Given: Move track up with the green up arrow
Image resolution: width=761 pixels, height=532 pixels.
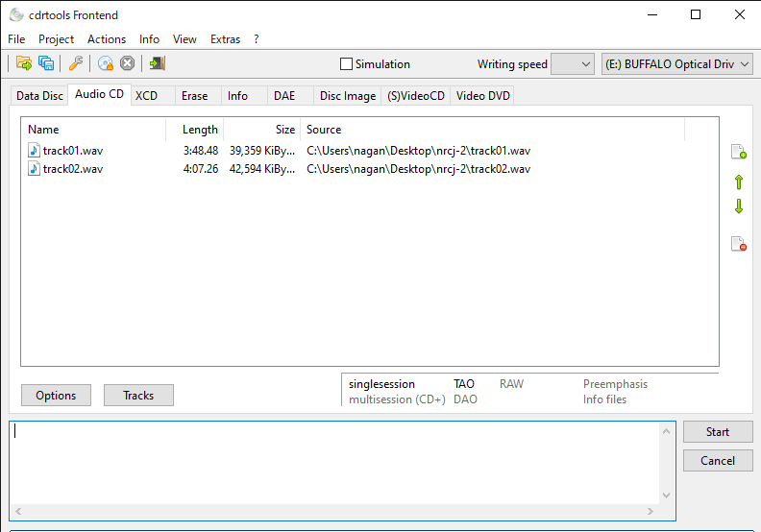Looking at the screenshot, I should pyautogui.click(x=738, y=181).
